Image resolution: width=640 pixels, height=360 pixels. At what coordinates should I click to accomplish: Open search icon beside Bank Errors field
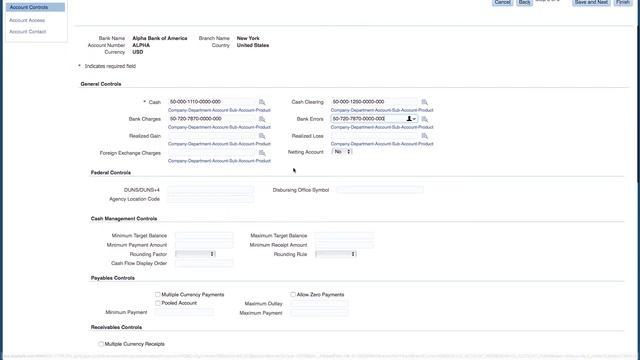(x=424, y=119)
